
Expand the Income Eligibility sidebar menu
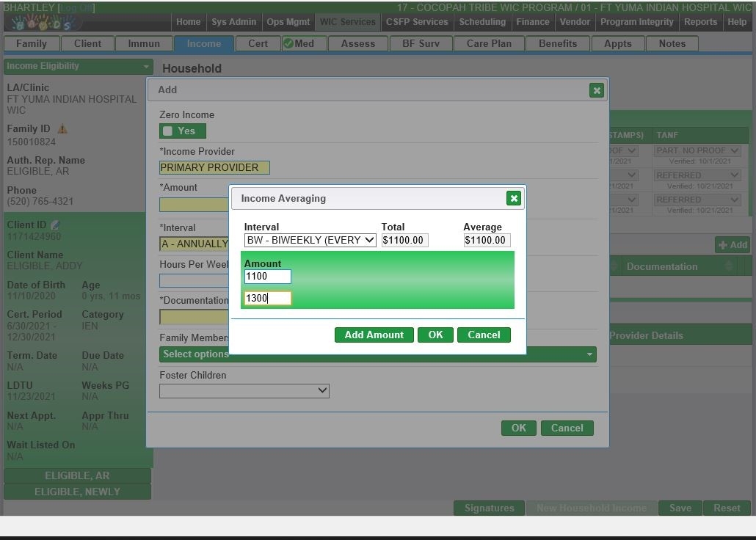(78, 66)
